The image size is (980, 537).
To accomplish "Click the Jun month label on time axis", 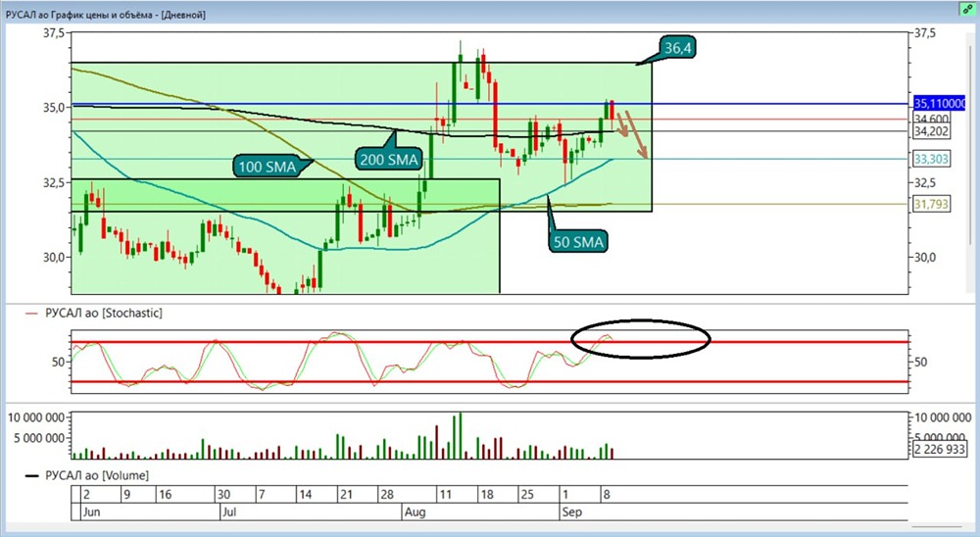I will coord(91,512).
